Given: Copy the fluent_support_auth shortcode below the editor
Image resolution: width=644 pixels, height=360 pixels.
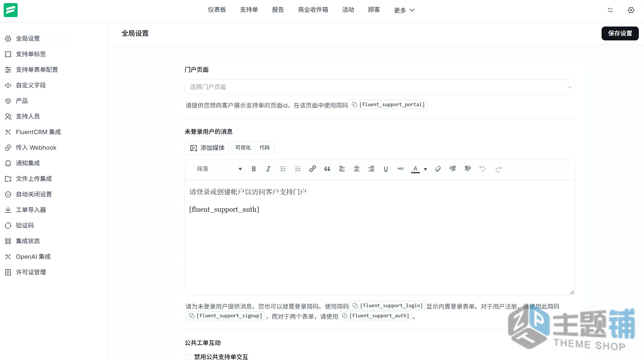Looking at the screenshot, I should [x=375, y=316].
